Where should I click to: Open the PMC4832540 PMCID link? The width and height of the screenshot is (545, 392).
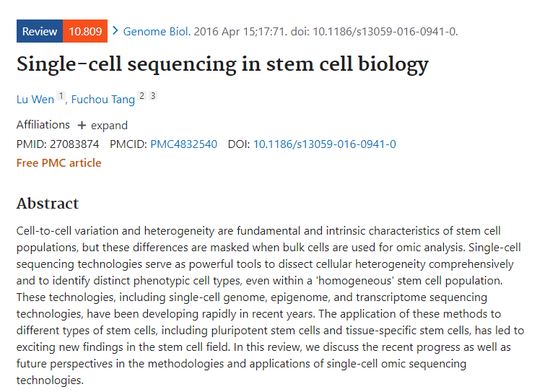coord(183,144)
